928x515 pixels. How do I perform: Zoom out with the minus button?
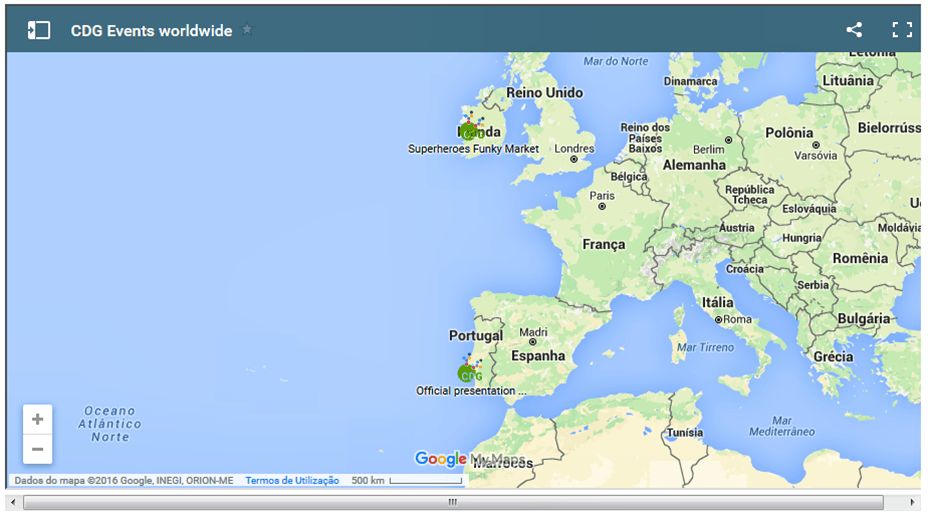click(38, 449)
